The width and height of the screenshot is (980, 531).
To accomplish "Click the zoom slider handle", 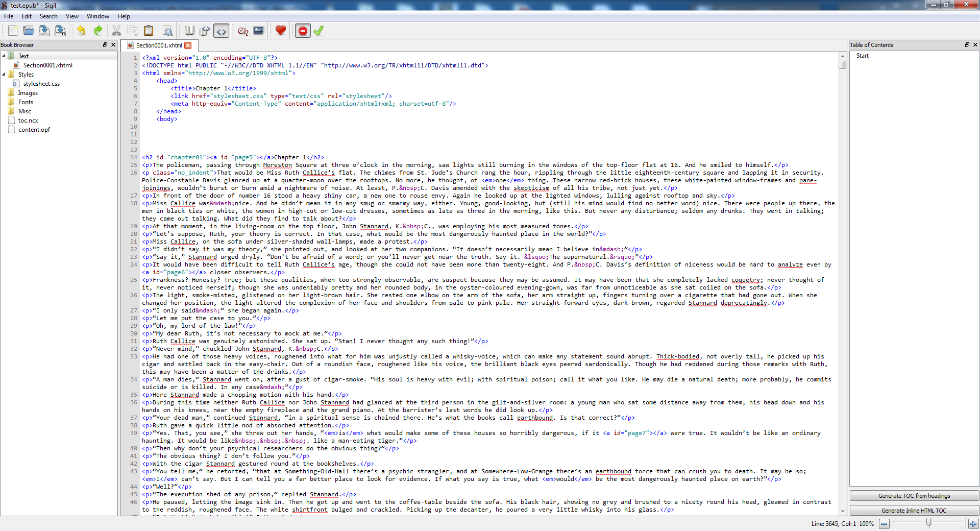I will [929, 522].
